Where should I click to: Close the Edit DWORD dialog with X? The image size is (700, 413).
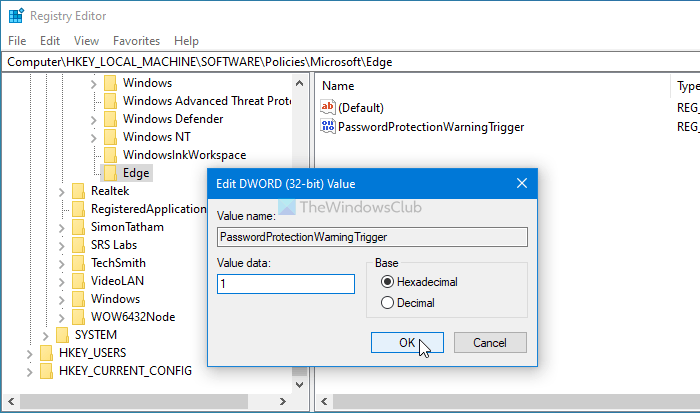click(521, 184)
